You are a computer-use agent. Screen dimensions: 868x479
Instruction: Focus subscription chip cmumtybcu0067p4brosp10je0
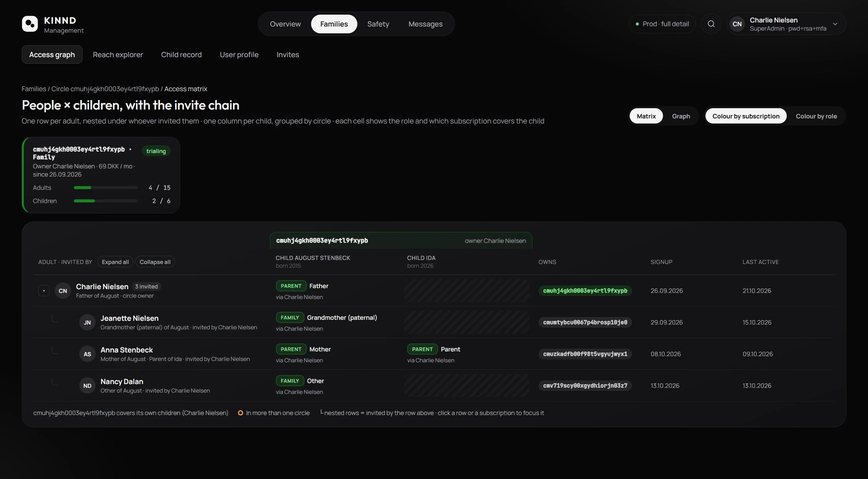[585, 322]
